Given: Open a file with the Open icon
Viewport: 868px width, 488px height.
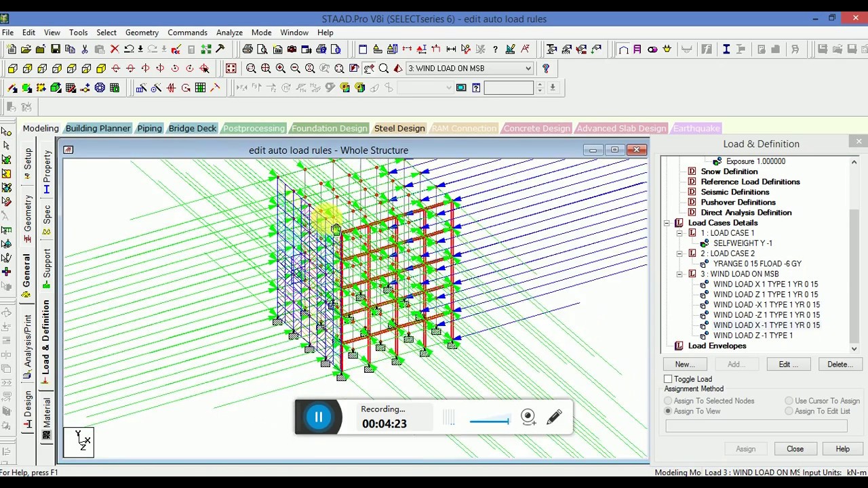Looking at the screenshot, I should pyautogui.click(x=26, y=49).
